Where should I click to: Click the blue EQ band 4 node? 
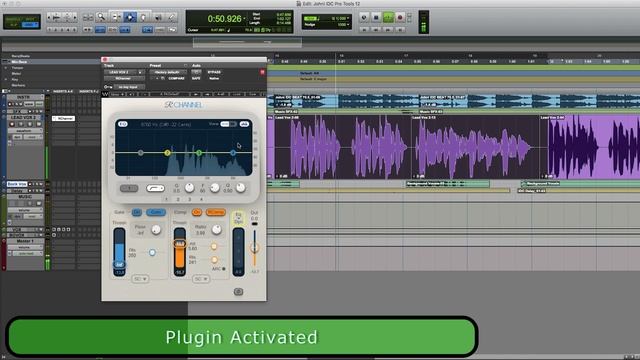233,153
